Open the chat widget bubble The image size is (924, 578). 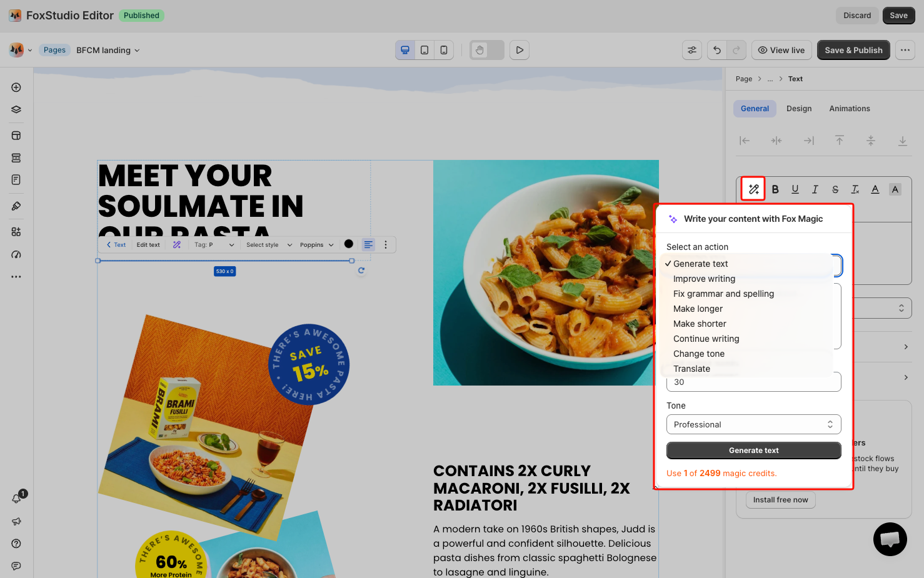tap(890, 539)
